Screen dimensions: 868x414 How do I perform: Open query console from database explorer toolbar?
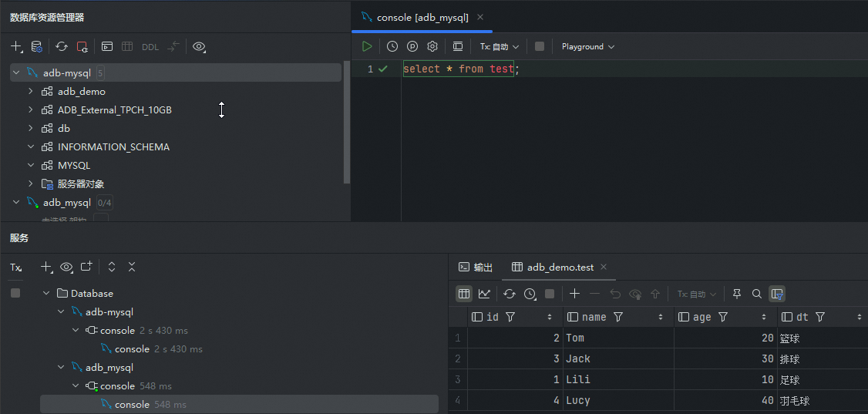(x=107, y=47)
